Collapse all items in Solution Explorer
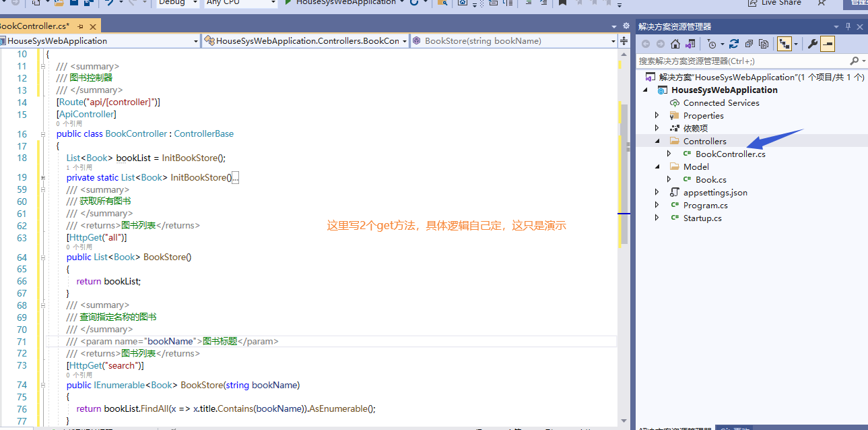 pos(749,44)
